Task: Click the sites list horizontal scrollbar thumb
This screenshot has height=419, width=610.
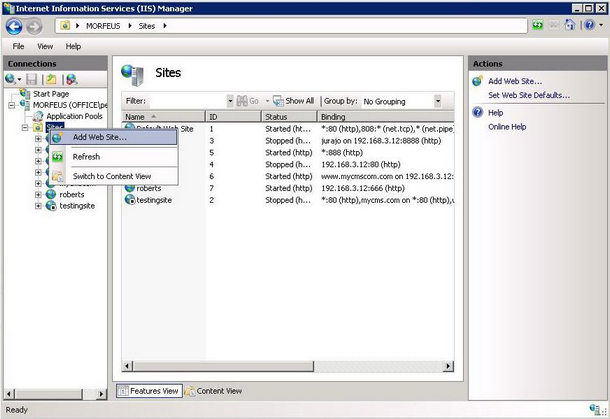Action: [223, 366]
